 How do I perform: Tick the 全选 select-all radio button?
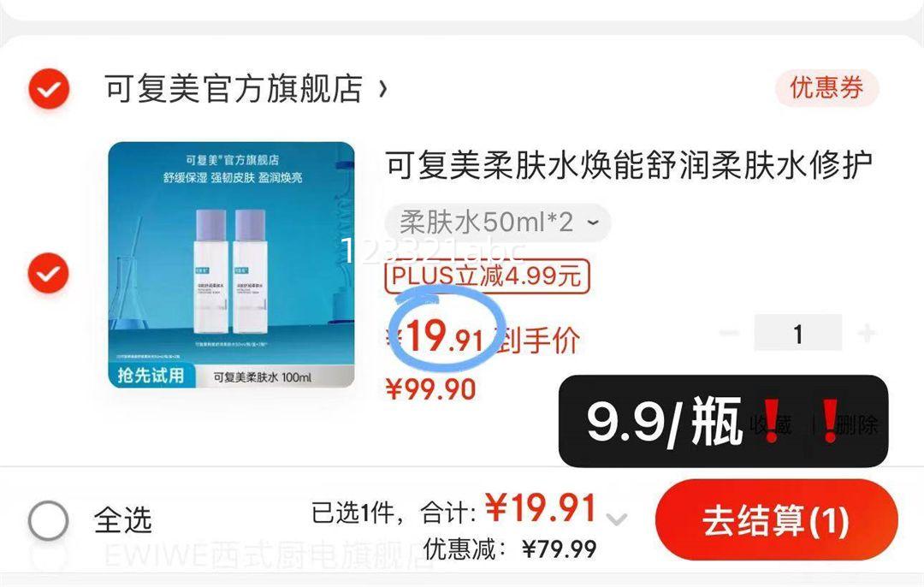point(48,520)
